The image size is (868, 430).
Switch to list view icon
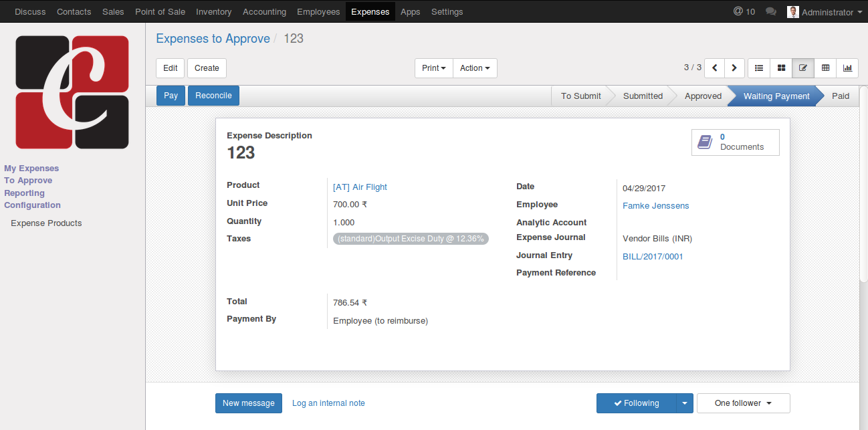click(x=759, y=68)
